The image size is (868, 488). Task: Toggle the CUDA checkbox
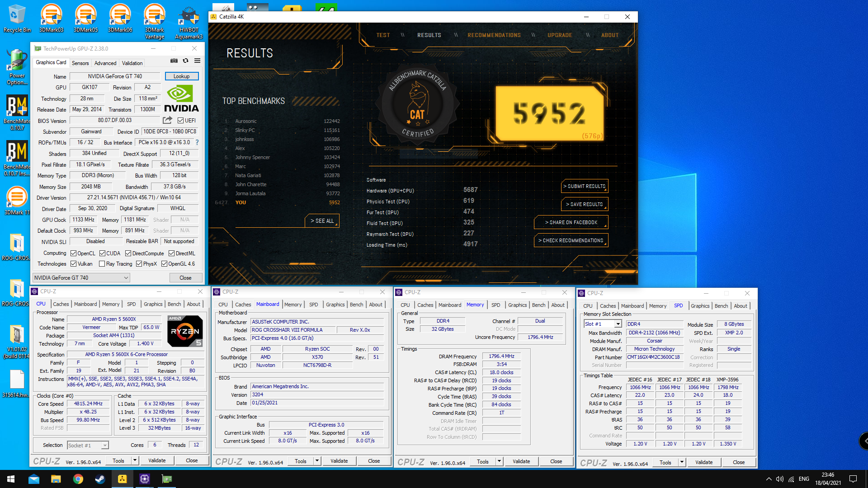[102, 253]
